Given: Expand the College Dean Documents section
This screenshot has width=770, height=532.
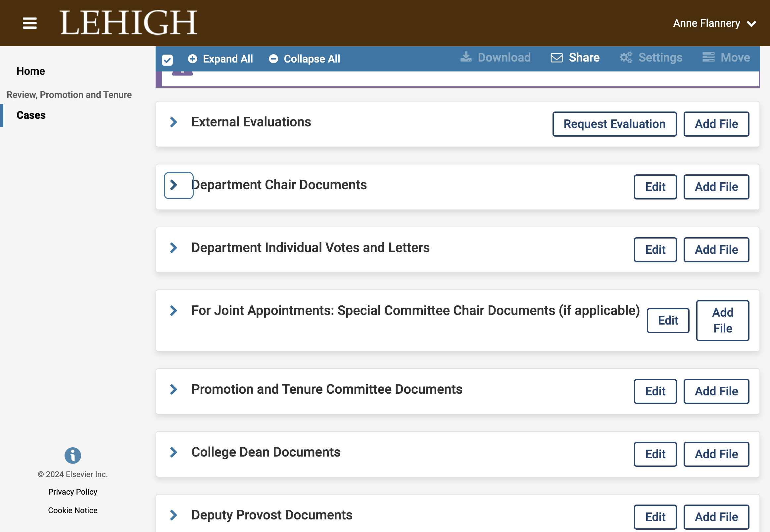Looking at the screenshot, I should [173, 452].
